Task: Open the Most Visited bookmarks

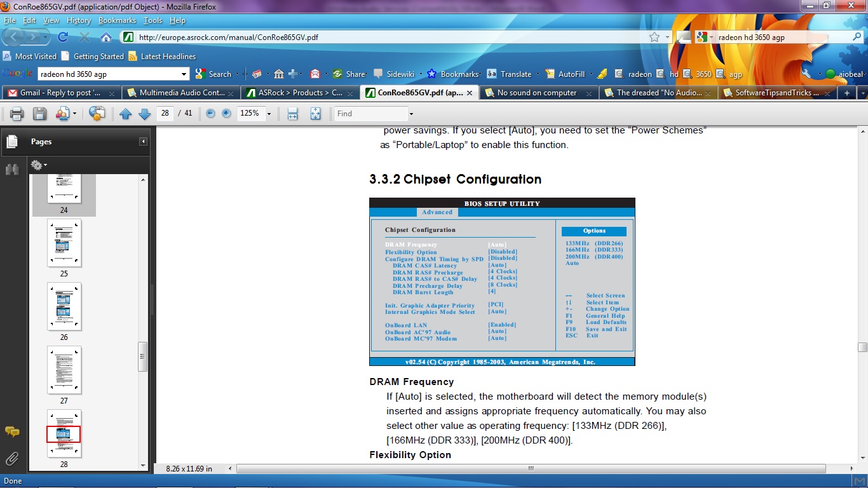Action: point(30,57)
